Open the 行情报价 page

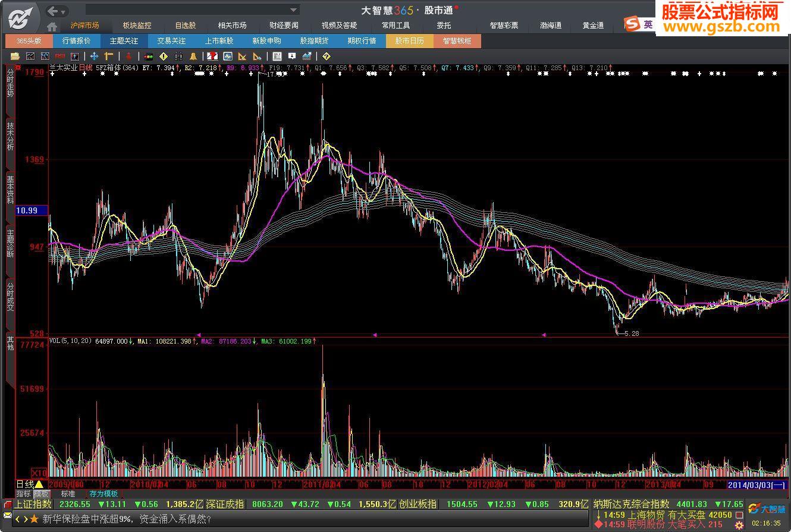77,41
